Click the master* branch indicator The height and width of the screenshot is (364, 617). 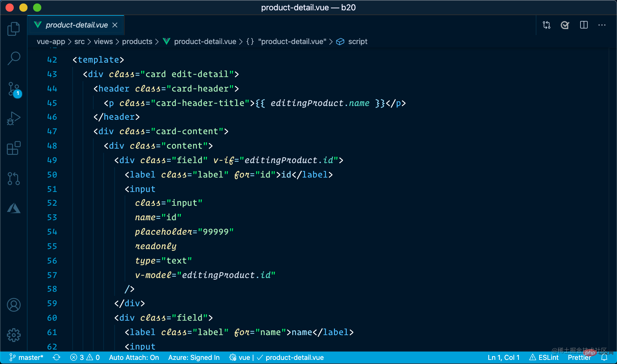point(31,357)
